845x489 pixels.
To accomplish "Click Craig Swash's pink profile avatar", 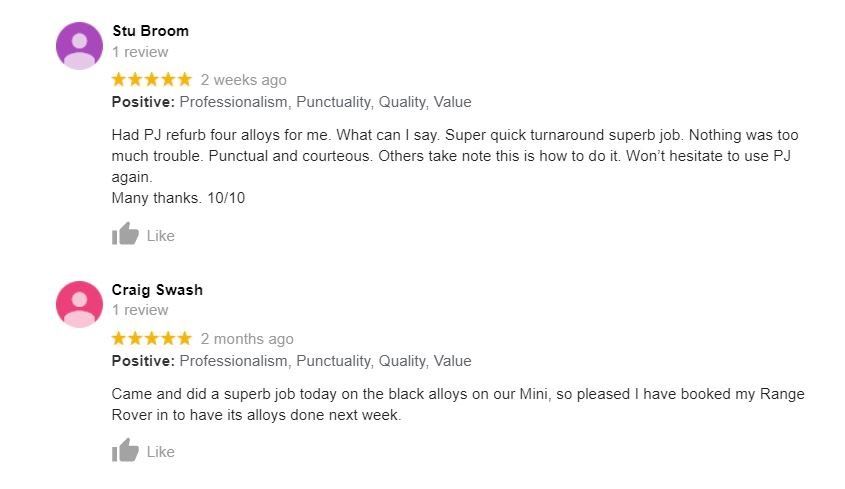I will pos(79,304).
